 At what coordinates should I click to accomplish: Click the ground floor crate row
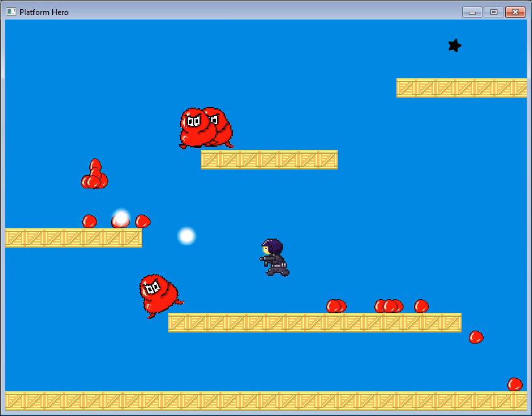pos(266,401)
